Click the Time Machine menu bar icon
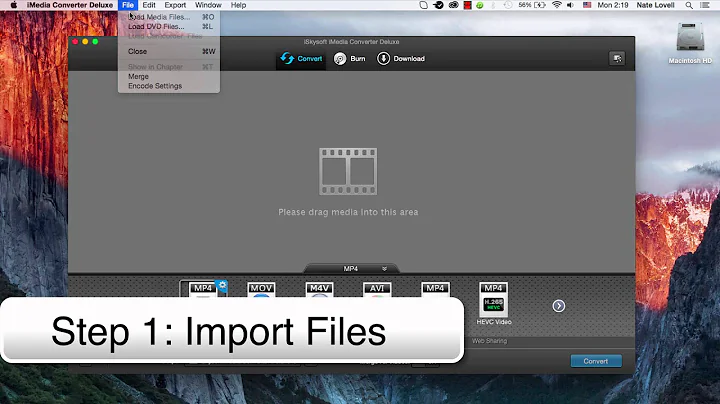 tap(508, 5)
